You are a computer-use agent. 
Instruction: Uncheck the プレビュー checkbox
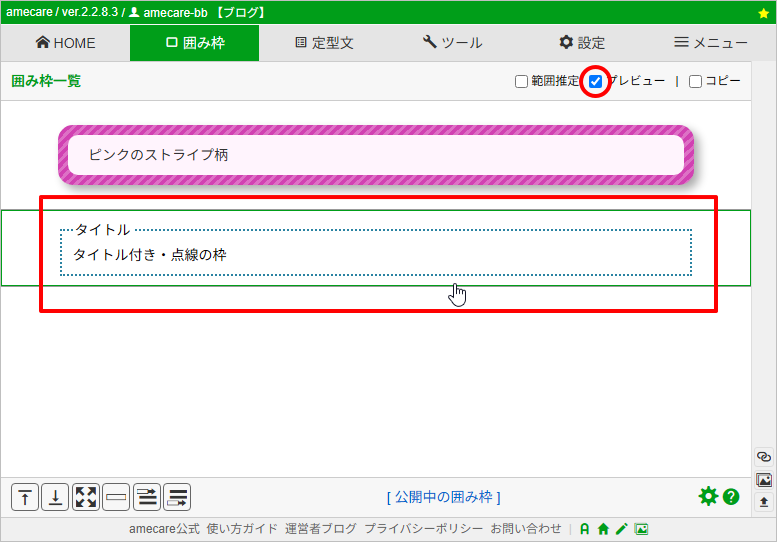596,82
